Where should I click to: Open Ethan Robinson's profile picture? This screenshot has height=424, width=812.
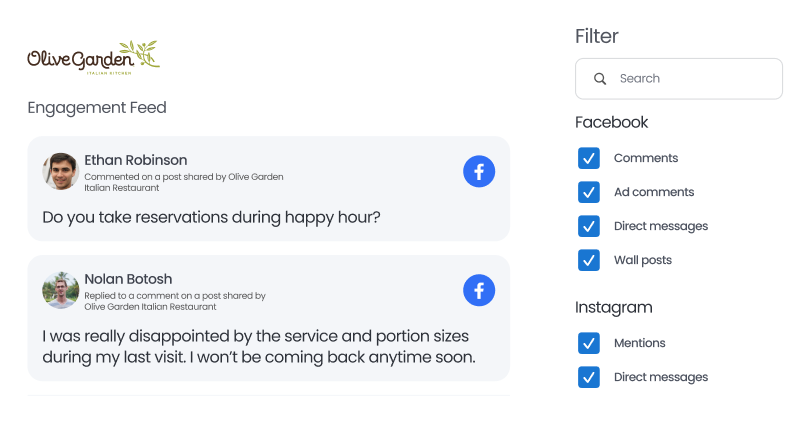tap(60, 171)
